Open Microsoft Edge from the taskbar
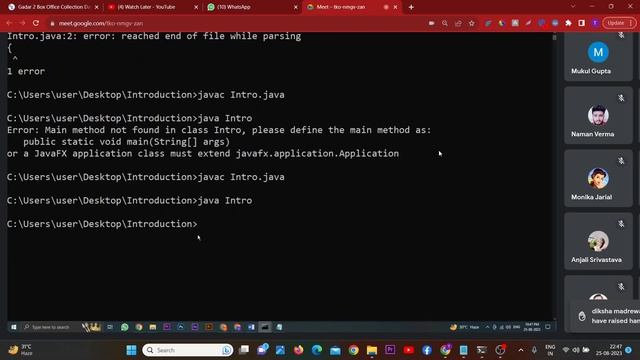Image resolution: width=640 pixels, height=360 pixels. [317, 350]
